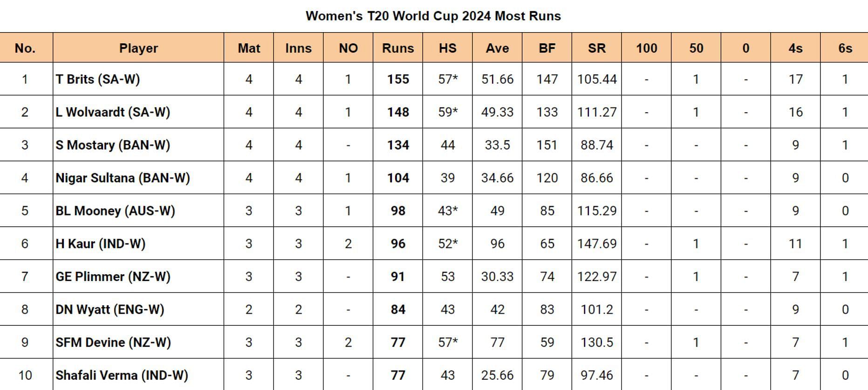Click the BF column header
The width and height of the screenshot is (868, 390).
[547, 48]
